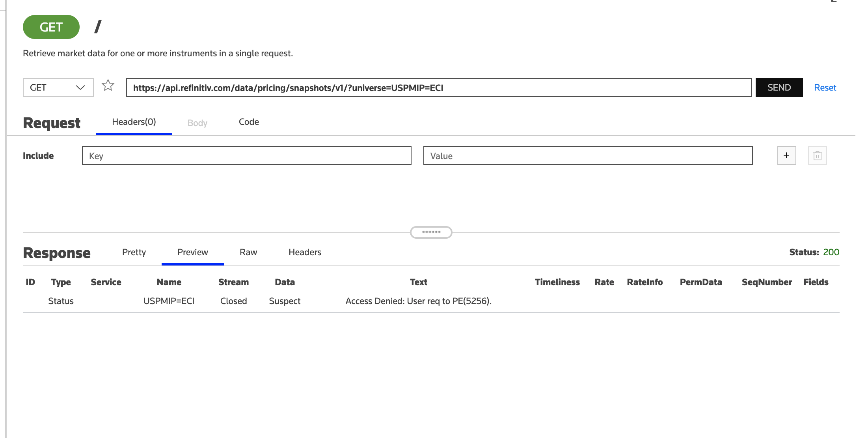Viewport: 868px width, 438px height.
Task: Switch to the Pretty response tab
Action: [x=134, y=252]
